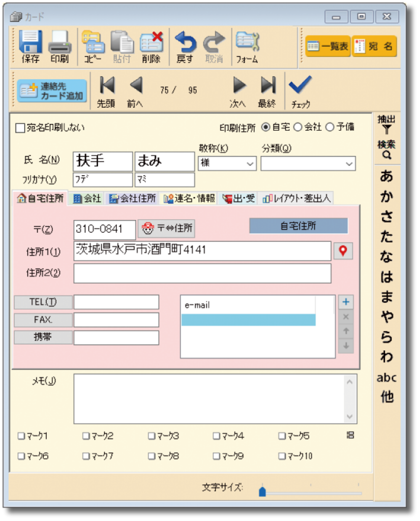Open the 一覧表 view button
Image resolution: width=420 pixels, height=521 pixels.
tap(328, 45)
